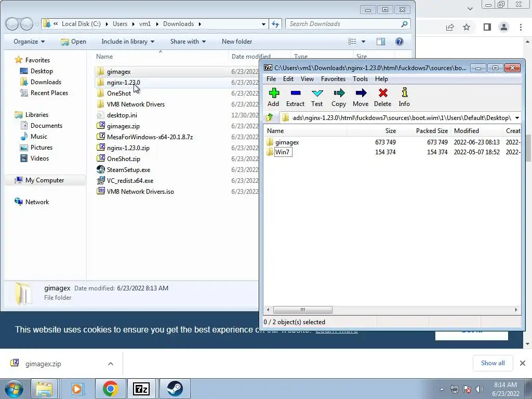This screenshot has height=399, width=532.
Task: Click the Explorer change view icon
Action: pyautogui.click(x=352, y=42)
